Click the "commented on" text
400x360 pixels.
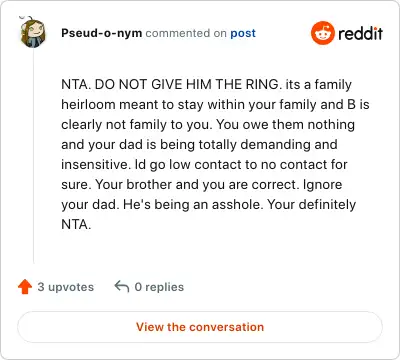point(186,33)
